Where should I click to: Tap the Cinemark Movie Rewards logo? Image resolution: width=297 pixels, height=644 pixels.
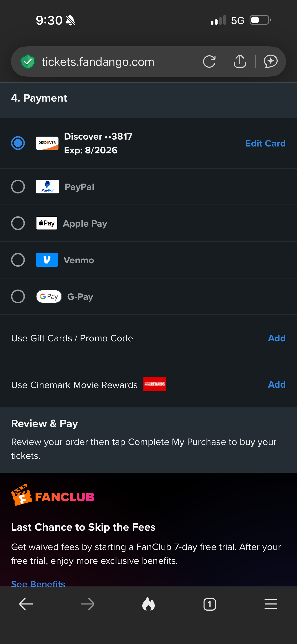pyautogui.click(x=154, y=384)
